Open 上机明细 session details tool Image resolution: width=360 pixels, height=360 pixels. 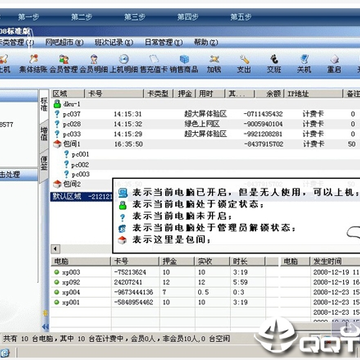124,64
